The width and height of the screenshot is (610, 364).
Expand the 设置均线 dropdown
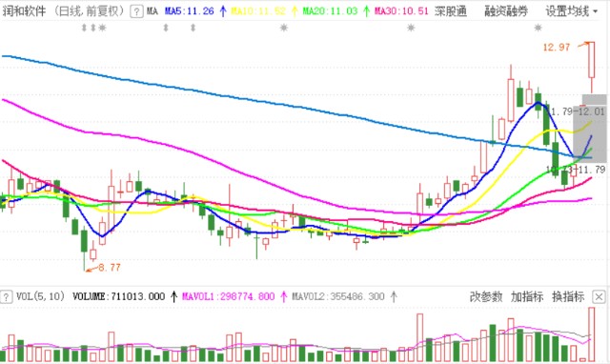tap(572, 11)
